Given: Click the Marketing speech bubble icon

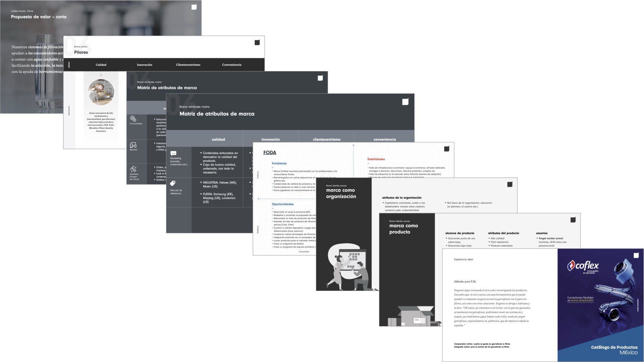Looking at the screenshot, I should click(173, 153).
